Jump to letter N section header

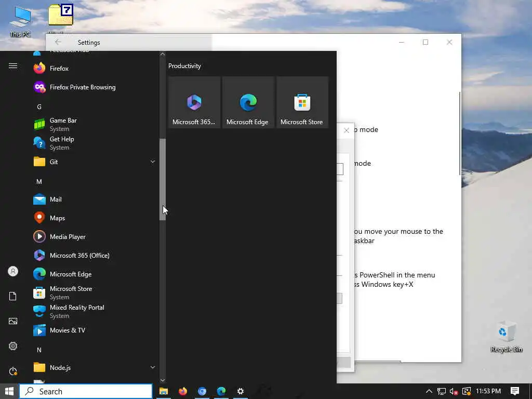point(39,350)
